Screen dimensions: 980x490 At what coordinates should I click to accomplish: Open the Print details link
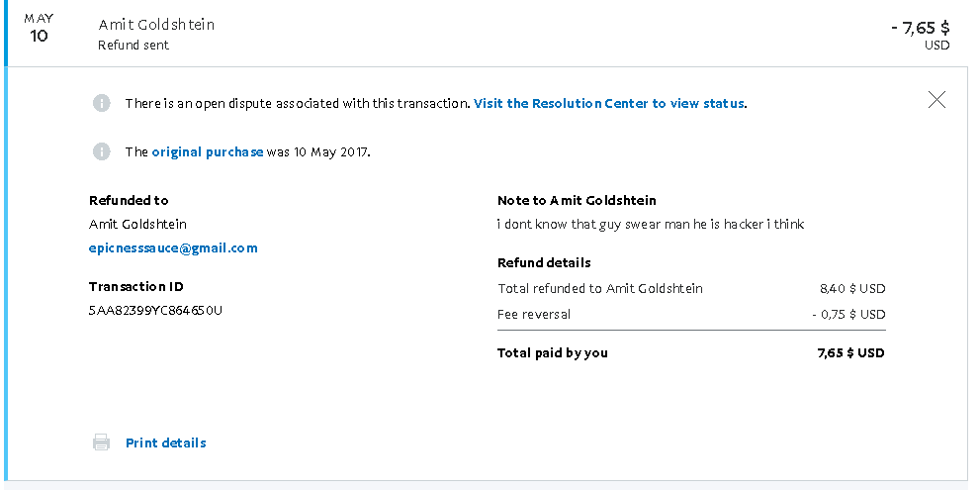(165, 442)
